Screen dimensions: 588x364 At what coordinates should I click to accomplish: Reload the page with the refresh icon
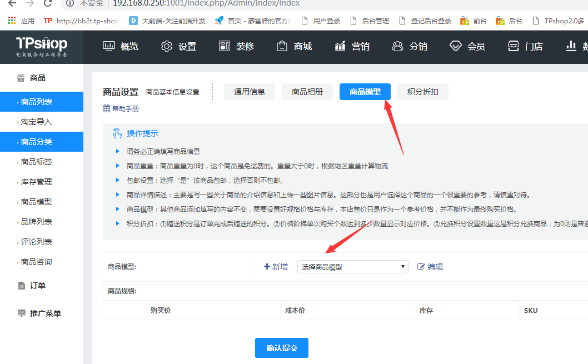coord(48,5)
